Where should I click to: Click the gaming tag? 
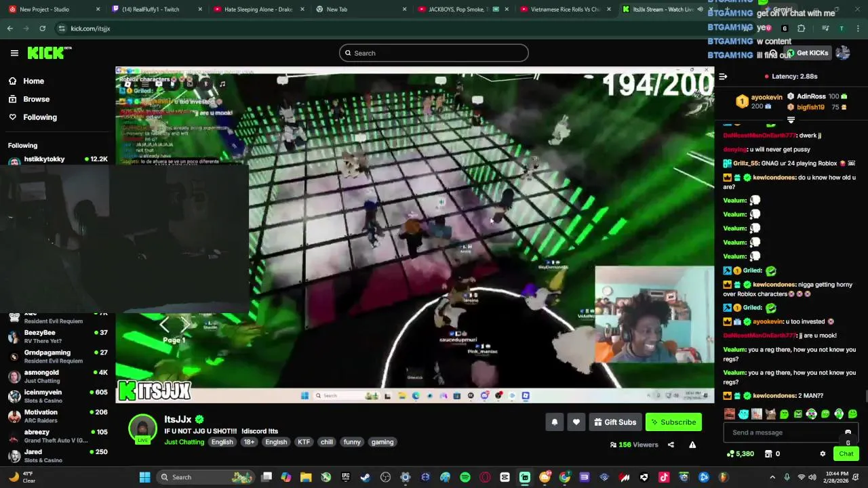(x=382, y=442)
